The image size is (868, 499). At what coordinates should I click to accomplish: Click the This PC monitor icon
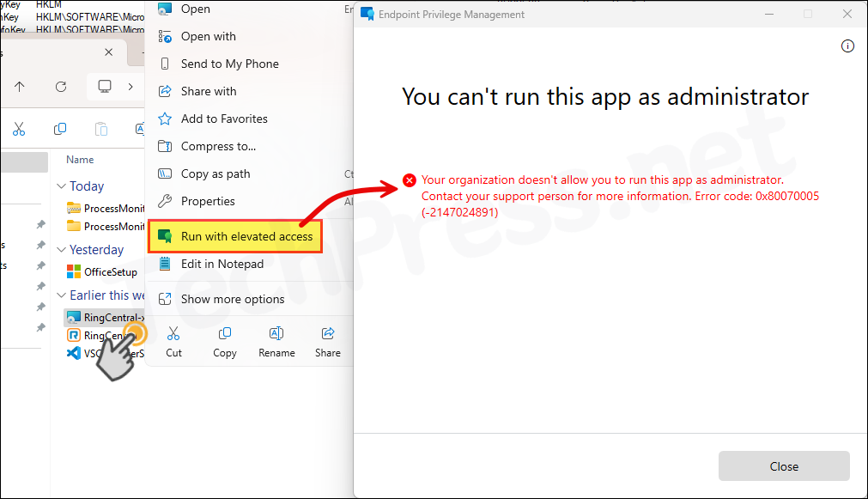[105, 87]
